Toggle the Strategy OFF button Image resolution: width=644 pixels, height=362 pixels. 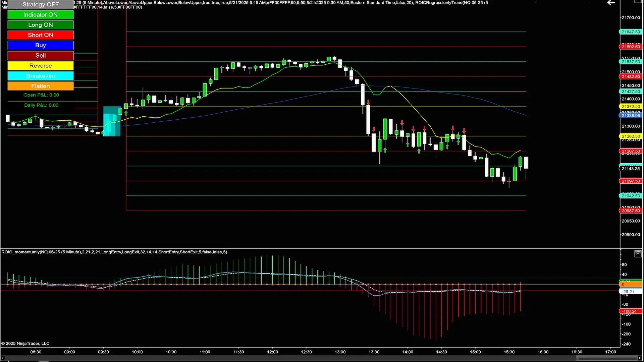40,4
